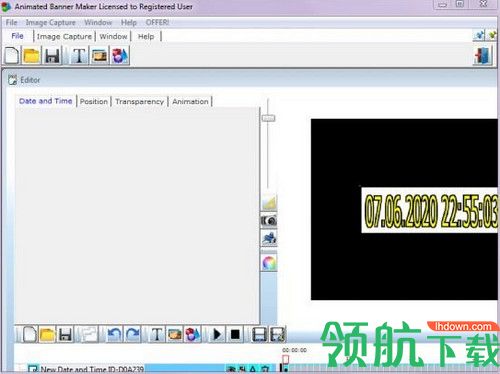Switch to the Date and Time tab
Screen dimensions: 500x374
click(x=46, y=101)
